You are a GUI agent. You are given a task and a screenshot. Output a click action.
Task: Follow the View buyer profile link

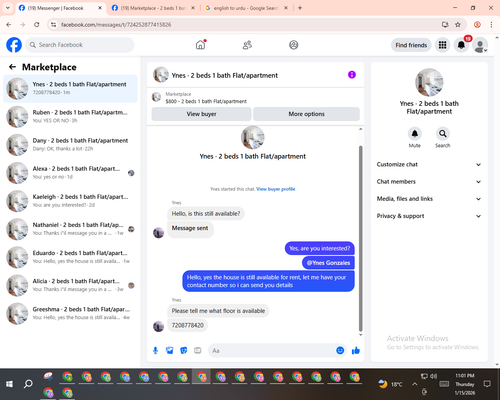pos(276,189)
